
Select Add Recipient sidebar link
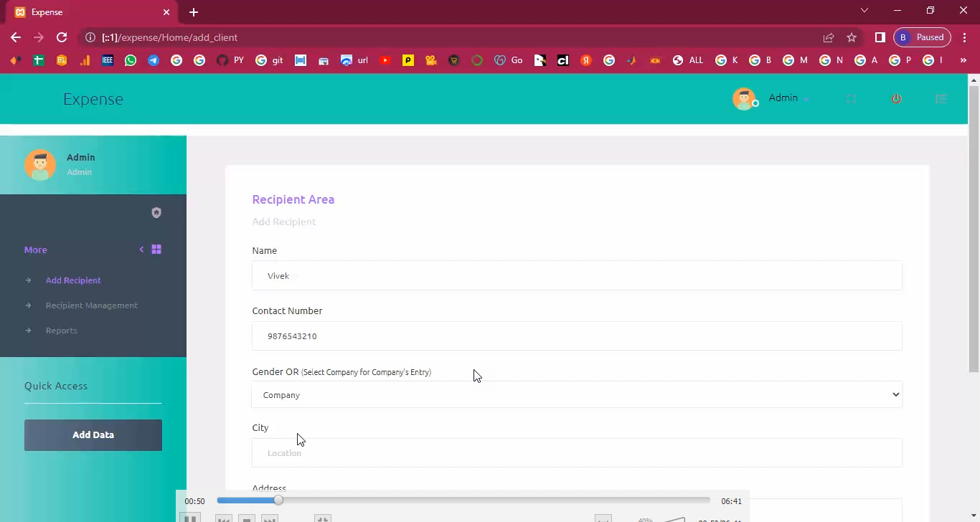tap(73, 280)
